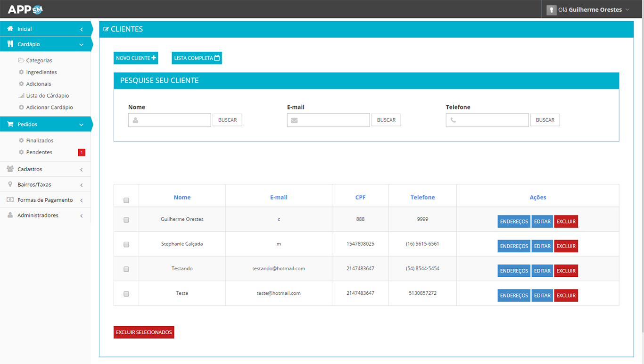Click the people icon beside Cadastros
The image size is (644, 364).
[x=10, y=169]
